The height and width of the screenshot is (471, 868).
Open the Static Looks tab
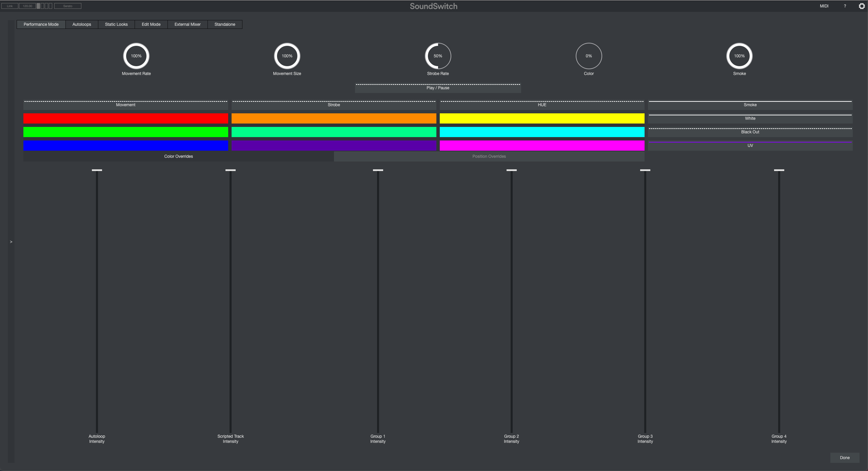pos(116,24)
